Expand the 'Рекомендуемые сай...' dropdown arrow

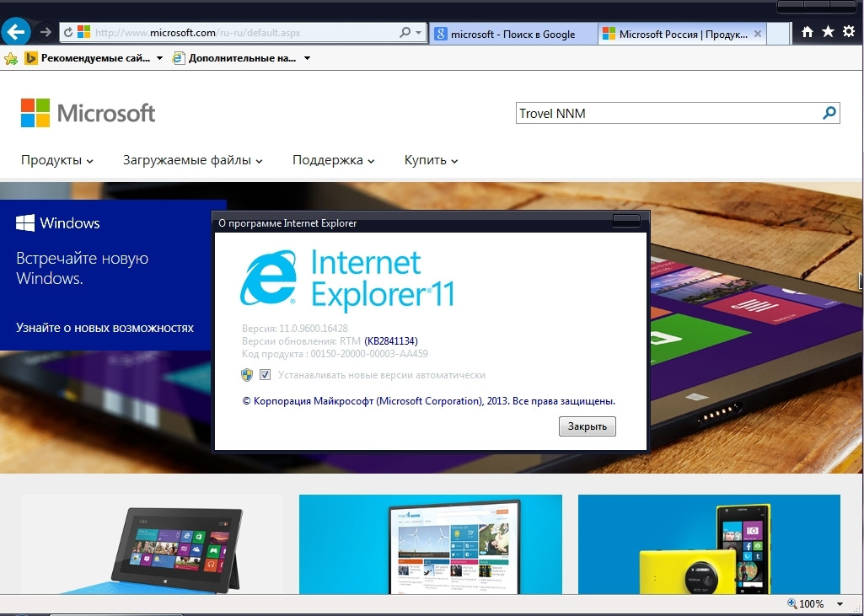pyautogui.click(x=159, y=58)
